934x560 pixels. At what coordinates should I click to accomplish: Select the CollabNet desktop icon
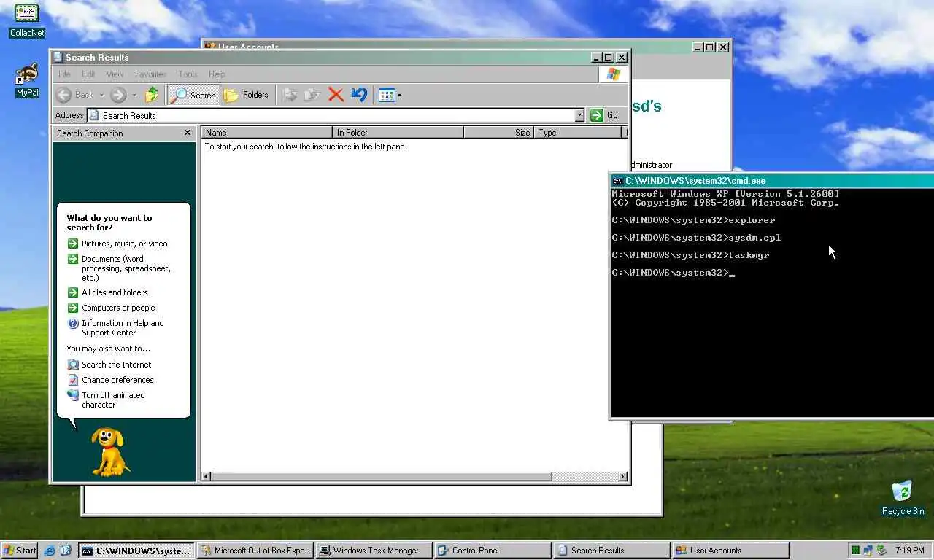tap(27, 20)
